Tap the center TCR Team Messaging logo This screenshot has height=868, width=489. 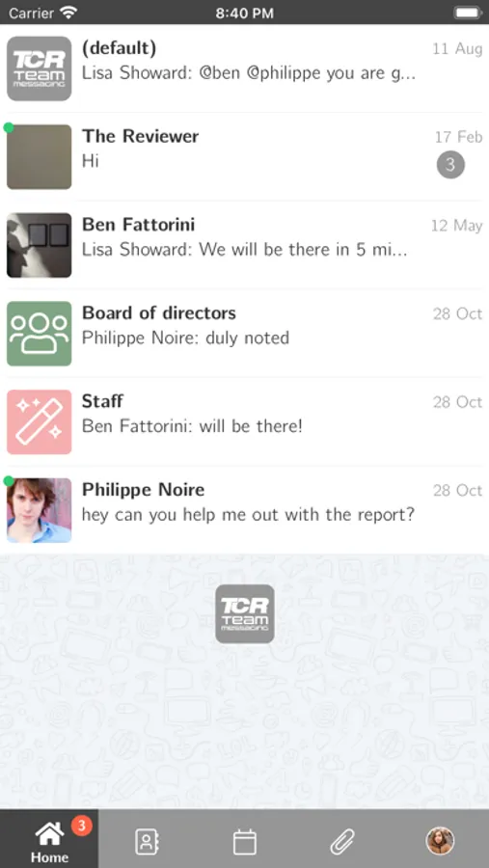245,614
